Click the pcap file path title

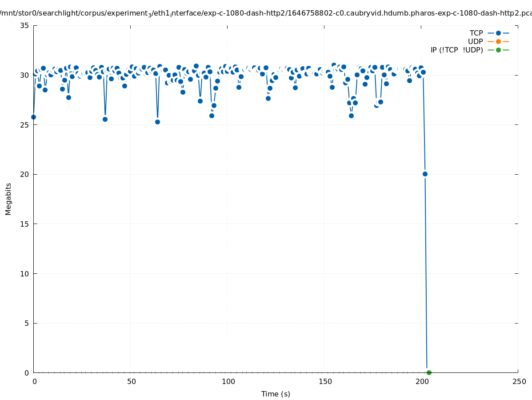(x=266, y=13)
